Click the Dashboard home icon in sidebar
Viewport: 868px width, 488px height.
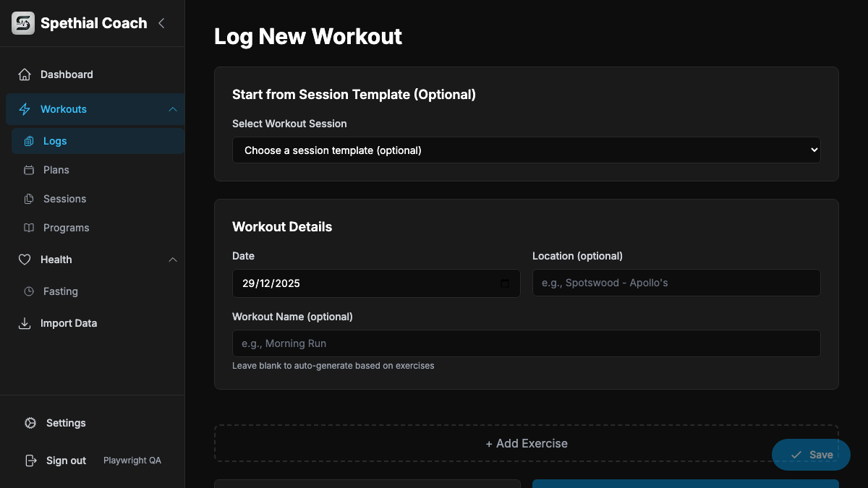coord(25,74)
